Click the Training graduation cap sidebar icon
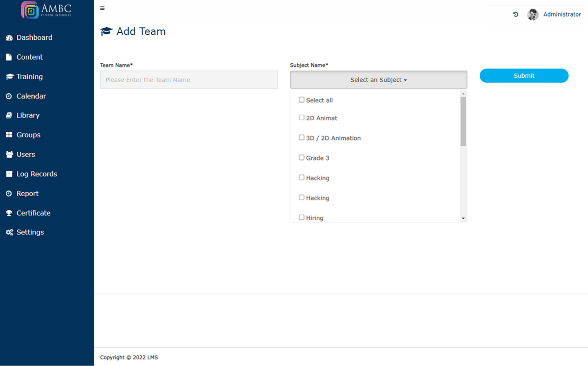This screenshot has width=588, height=366. tap(9, 76)
